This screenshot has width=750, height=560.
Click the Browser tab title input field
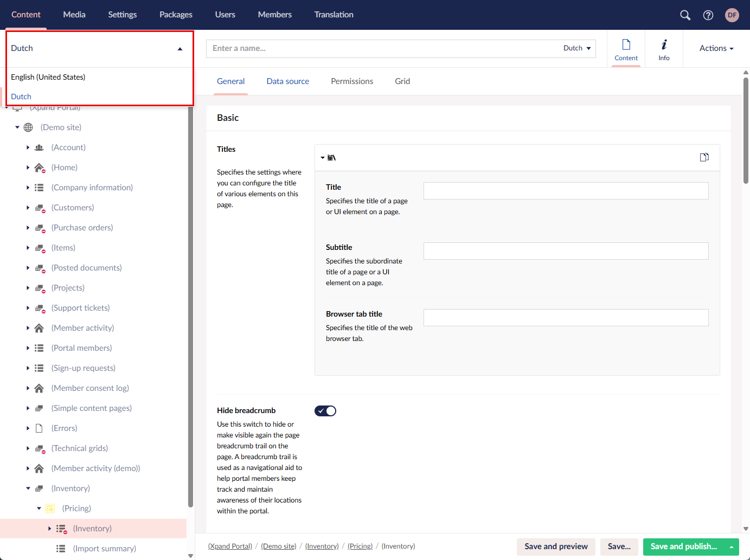tap(566, 318)
